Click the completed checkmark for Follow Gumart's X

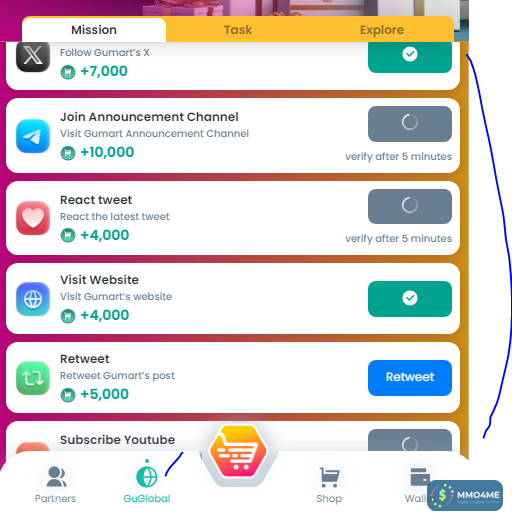tap(410, 55)
